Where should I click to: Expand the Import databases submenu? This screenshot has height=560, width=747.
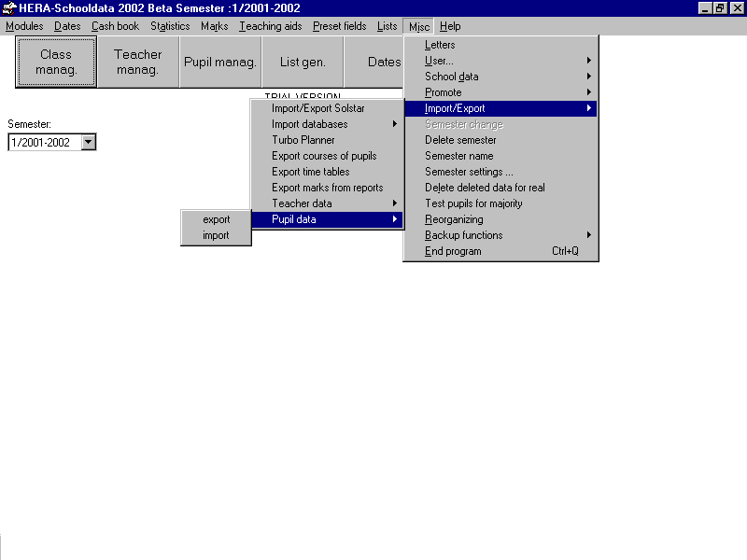328,124
